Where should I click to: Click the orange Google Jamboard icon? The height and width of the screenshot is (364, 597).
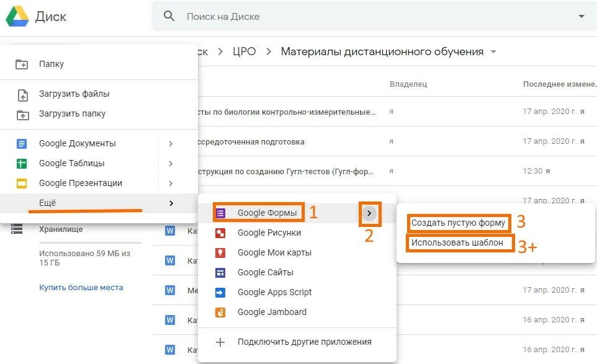pyautogui.click(x=220, y=313)
